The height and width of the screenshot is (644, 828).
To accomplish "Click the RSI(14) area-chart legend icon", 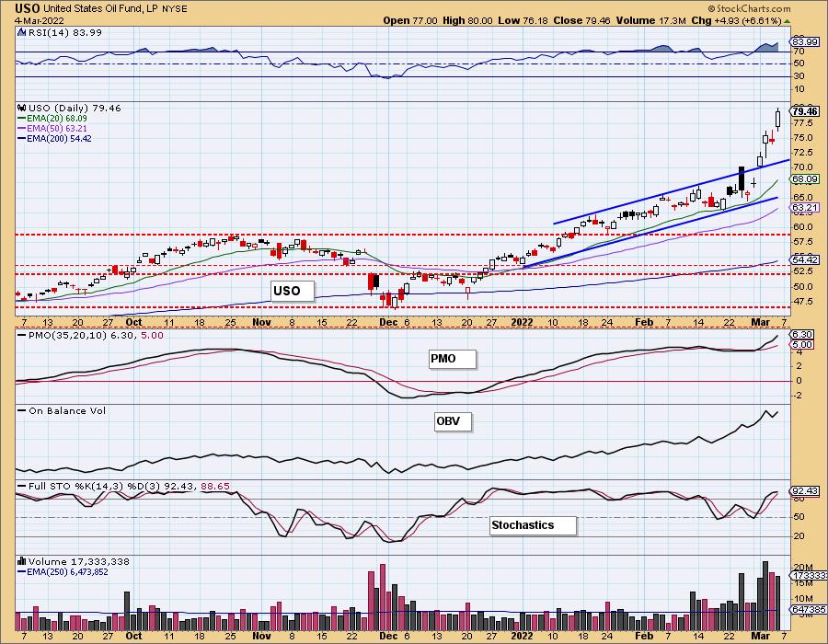I will [22, 32].
